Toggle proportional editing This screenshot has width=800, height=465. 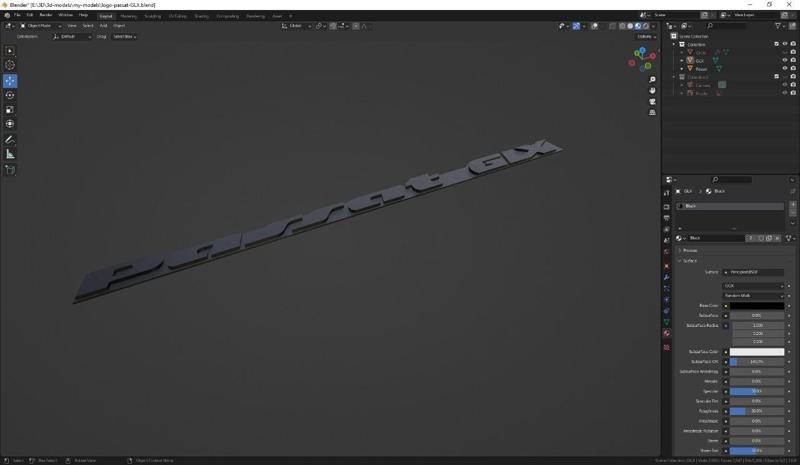(356, 26)
